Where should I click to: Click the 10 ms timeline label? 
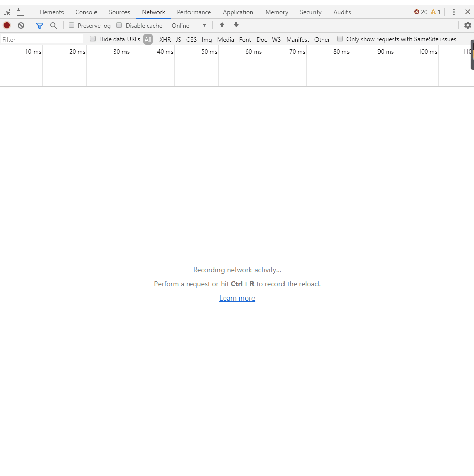coord(33,51)
